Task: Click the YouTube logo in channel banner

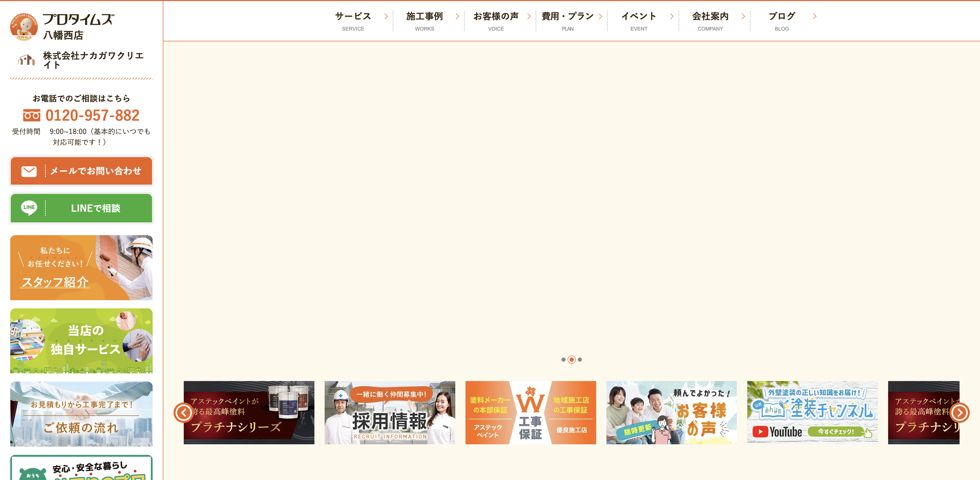Action: 777,432
